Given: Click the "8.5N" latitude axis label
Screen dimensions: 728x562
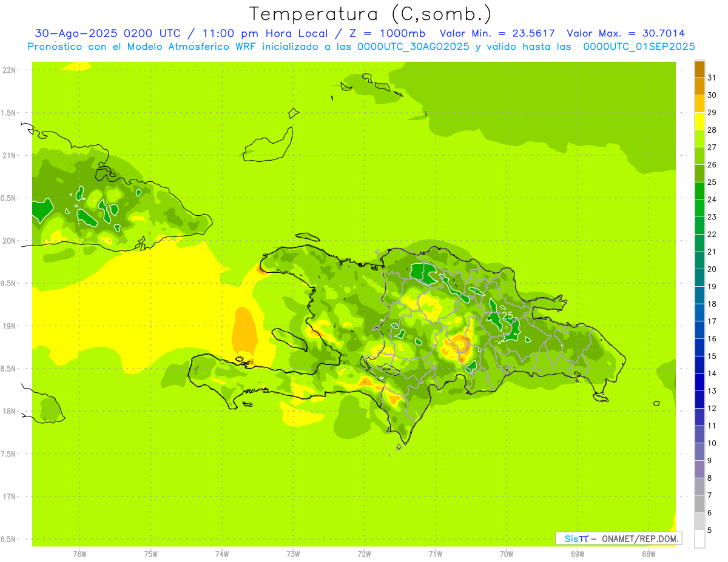Looking at the screenshot, I should 9,369.
